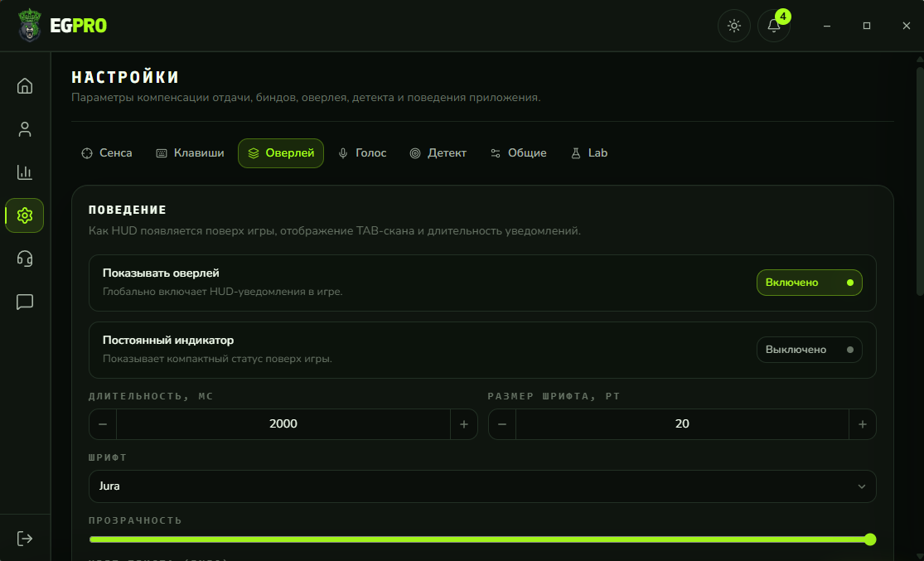Open the profile page from sidebar
Screen dimensions: 924x561
25,129
